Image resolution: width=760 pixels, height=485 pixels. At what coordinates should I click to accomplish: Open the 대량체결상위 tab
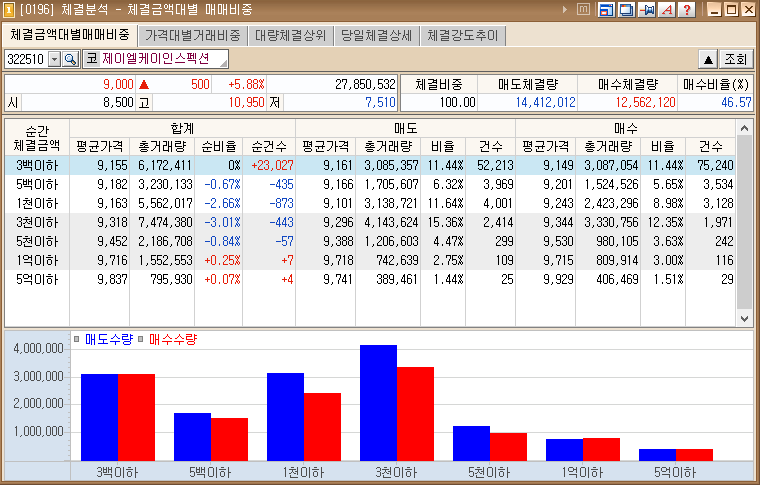click(290, 35)
